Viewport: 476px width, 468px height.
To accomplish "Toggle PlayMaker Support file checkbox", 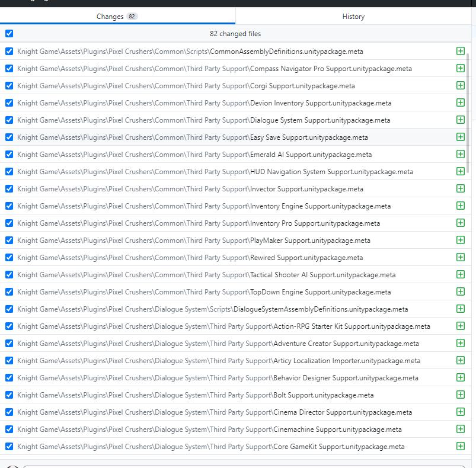I will click(9, 240).
